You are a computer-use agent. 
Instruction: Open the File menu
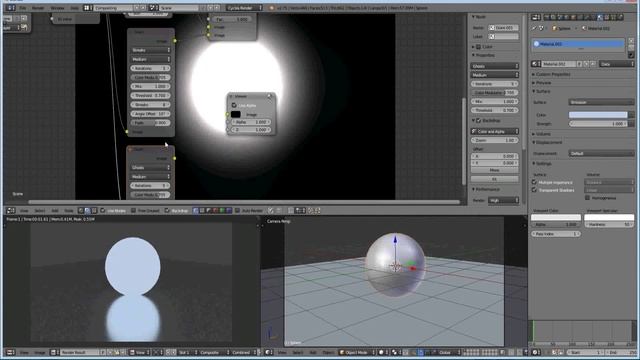pos(23,8)
